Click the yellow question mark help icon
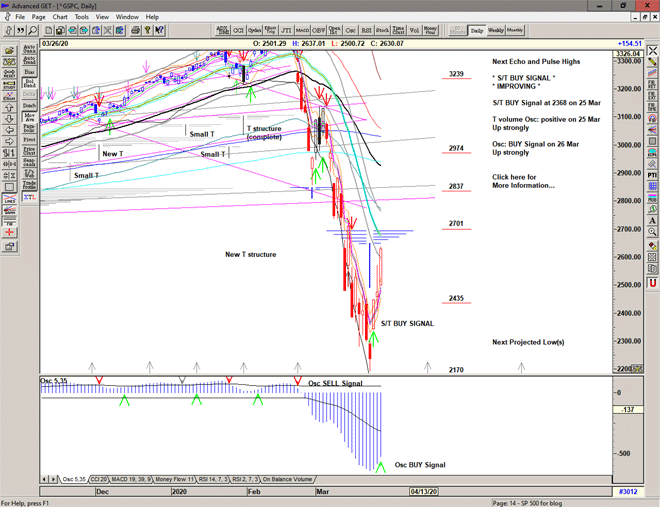 (147, 30)
